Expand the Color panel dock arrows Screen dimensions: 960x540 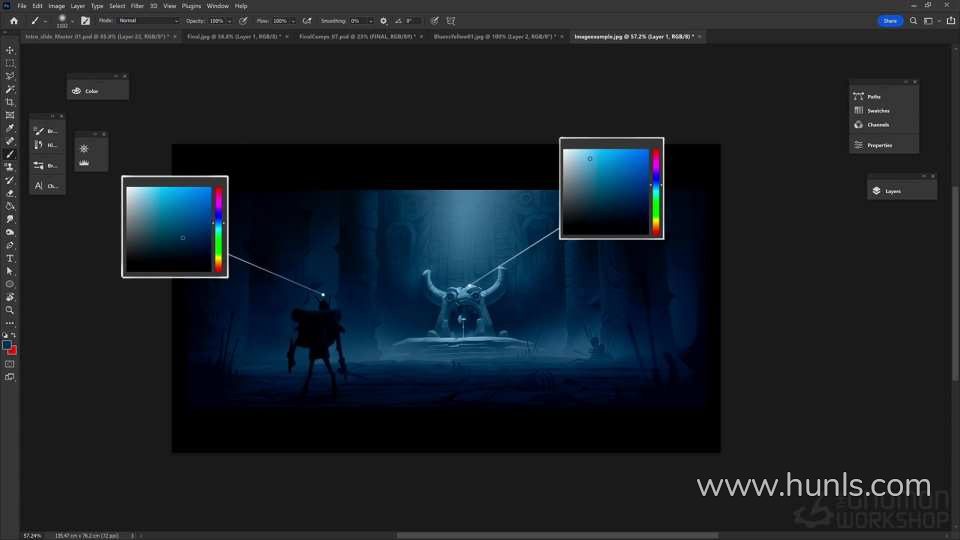pyautogui.click(x=115, y=76)
